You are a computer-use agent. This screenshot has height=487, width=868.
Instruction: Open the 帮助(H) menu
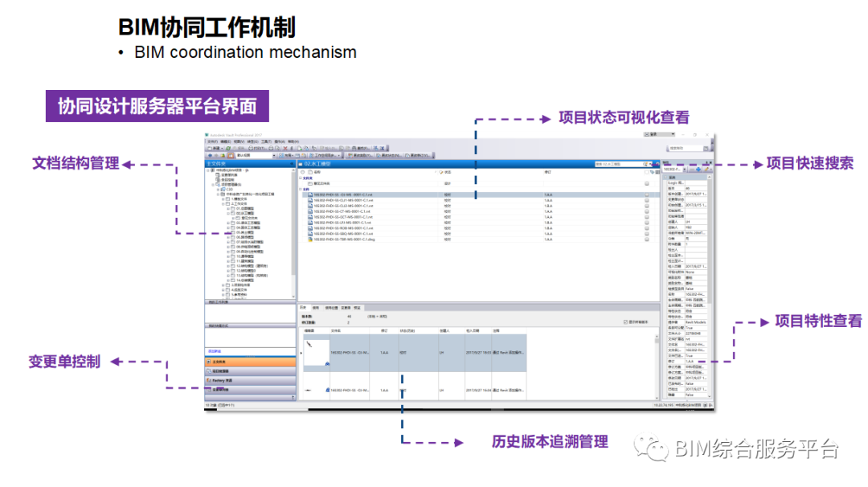pyautogui.click(x=293, y=141)
